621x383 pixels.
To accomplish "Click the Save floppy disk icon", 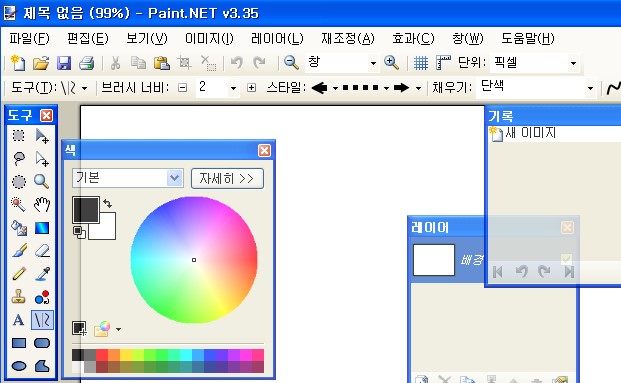I will pos(64,63).
